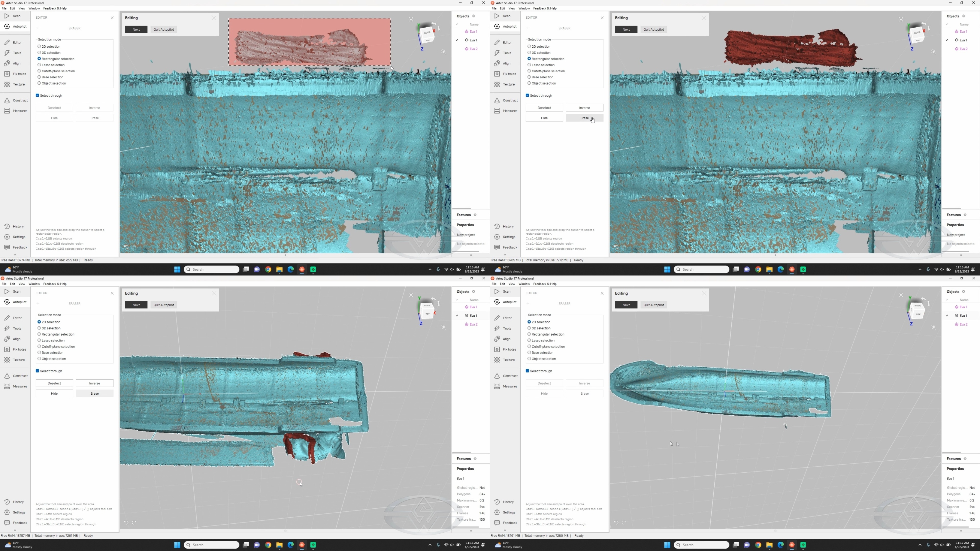980x551 pixels.
Task: Open History in top-right window sidebar
Action: tap(504, 226)
